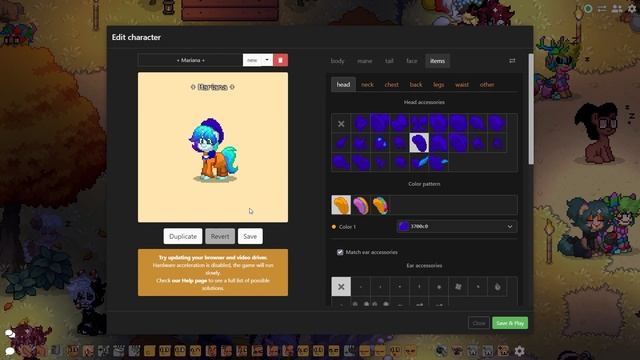
Task: Switch to the face tab
Action: pyautogui.click(x=411, y=61)
